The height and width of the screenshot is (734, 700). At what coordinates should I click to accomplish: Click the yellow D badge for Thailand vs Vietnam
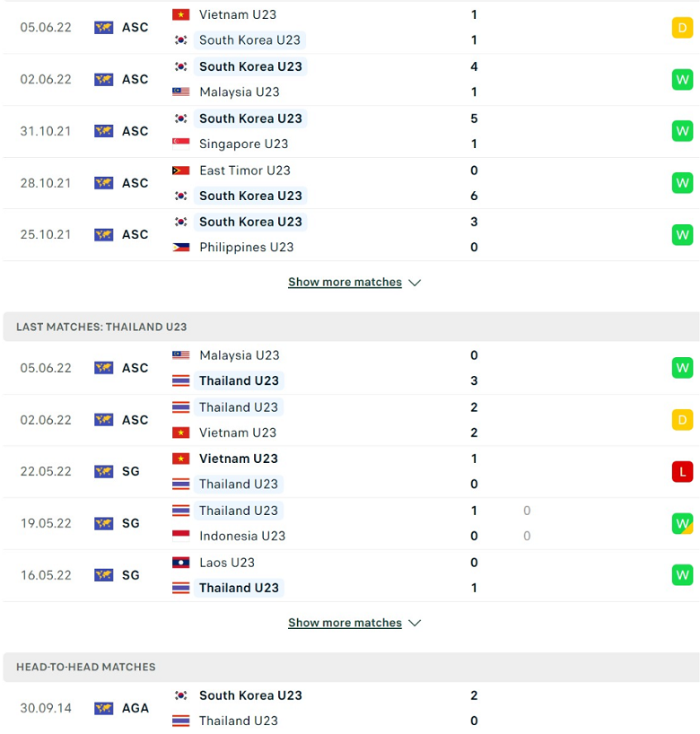pos(682,420)
